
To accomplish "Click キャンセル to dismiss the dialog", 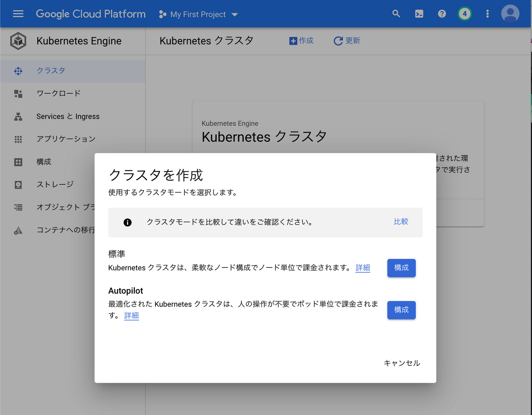I will 402,363.
